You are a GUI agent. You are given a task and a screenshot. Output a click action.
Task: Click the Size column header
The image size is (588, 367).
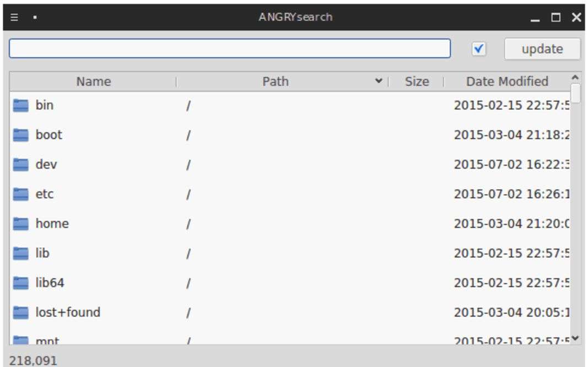tap(417, 82)
